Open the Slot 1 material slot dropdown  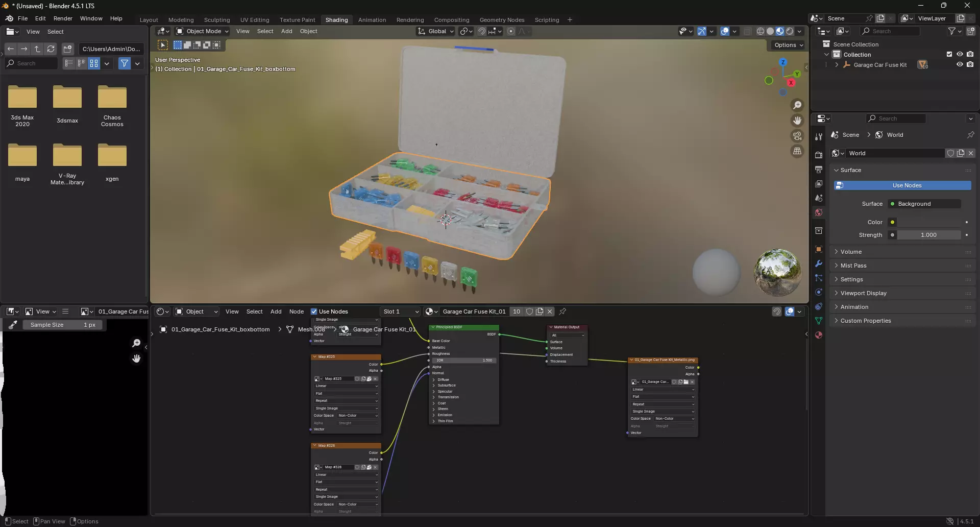click(401, 312)
